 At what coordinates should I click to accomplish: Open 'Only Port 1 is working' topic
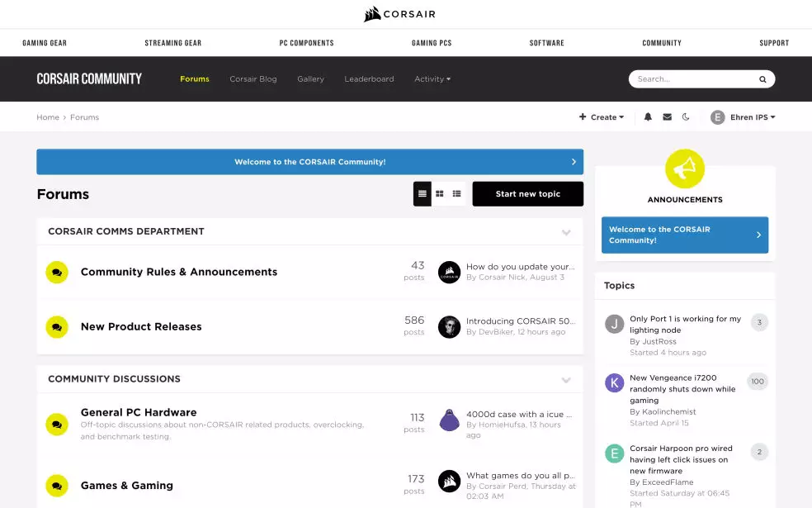click(x=685, y=325)
